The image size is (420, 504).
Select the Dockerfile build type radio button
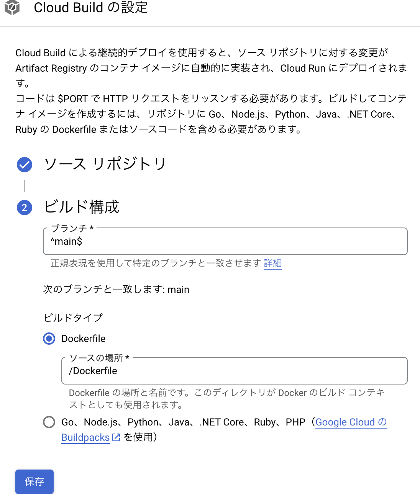49,339
